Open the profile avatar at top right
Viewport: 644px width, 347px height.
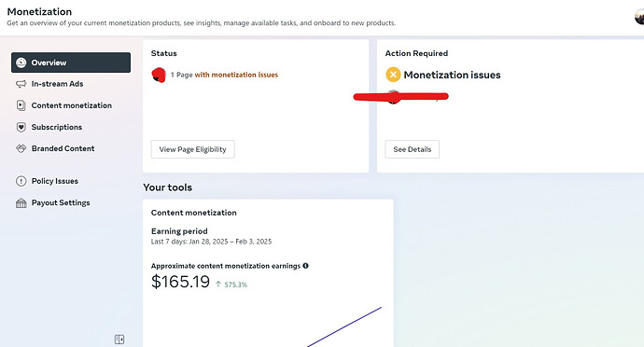(x=639, y=17)
